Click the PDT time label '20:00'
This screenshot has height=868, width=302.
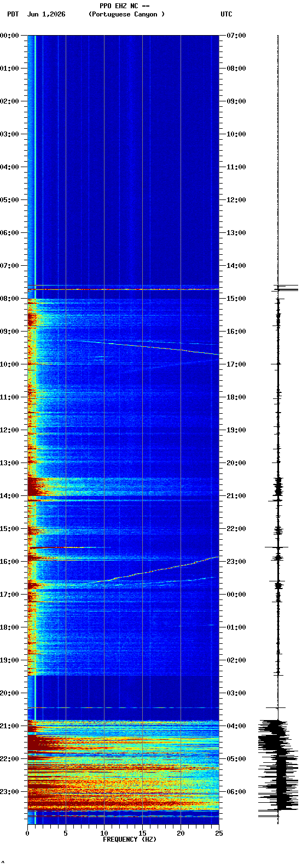click(x=9, y=693)
